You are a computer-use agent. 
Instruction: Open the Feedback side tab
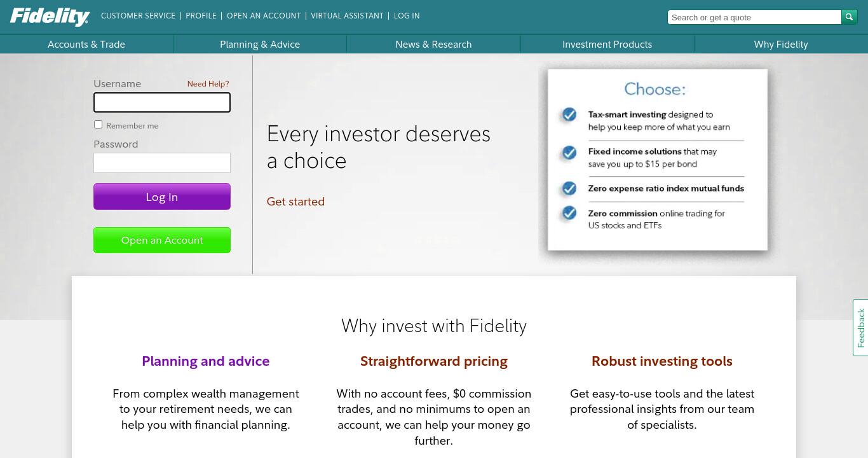860,328
